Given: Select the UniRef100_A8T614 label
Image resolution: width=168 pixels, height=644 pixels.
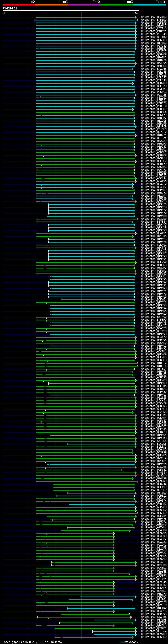Looking at the screenshot, I should coord(154,369).
